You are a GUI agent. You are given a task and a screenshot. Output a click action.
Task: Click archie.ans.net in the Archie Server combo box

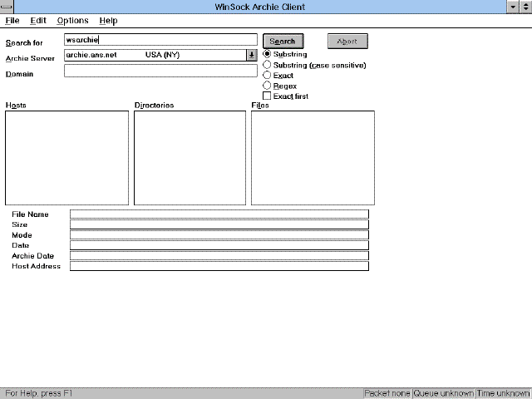point(91,55)
